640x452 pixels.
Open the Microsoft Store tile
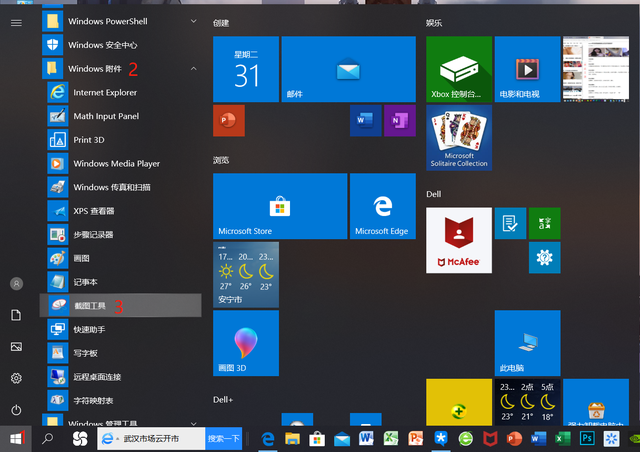click(280, 206)
